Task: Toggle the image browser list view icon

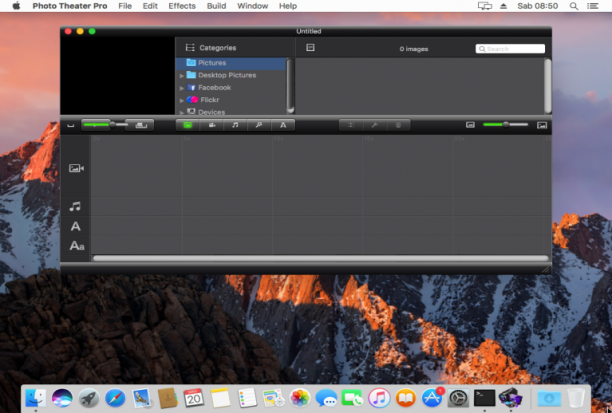Action: click(x=310, y=48)
